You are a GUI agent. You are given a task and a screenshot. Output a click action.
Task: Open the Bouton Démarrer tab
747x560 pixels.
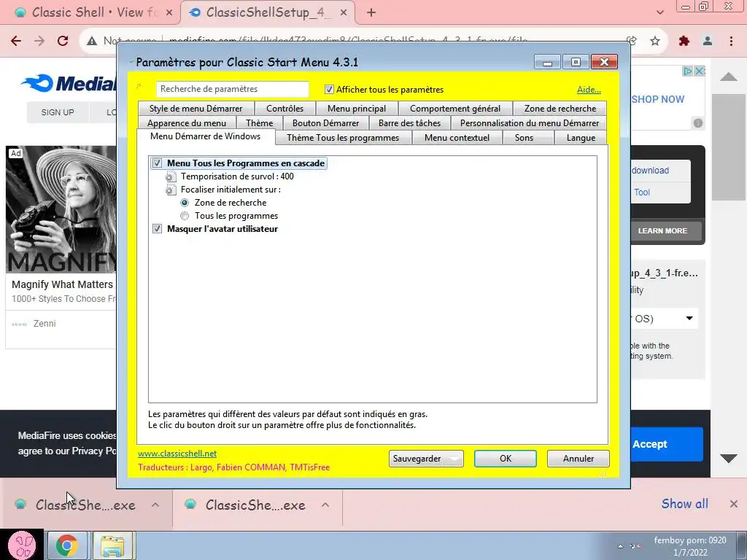coord(326,123)
